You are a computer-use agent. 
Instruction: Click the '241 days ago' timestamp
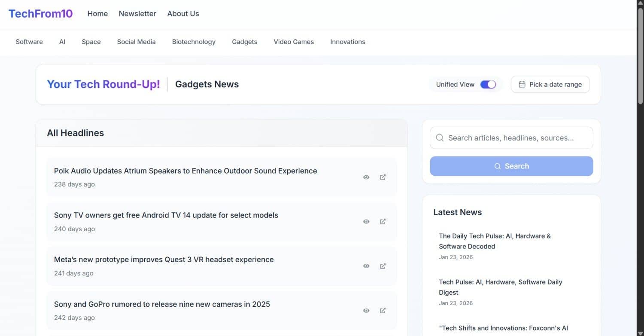pos(73,273)
